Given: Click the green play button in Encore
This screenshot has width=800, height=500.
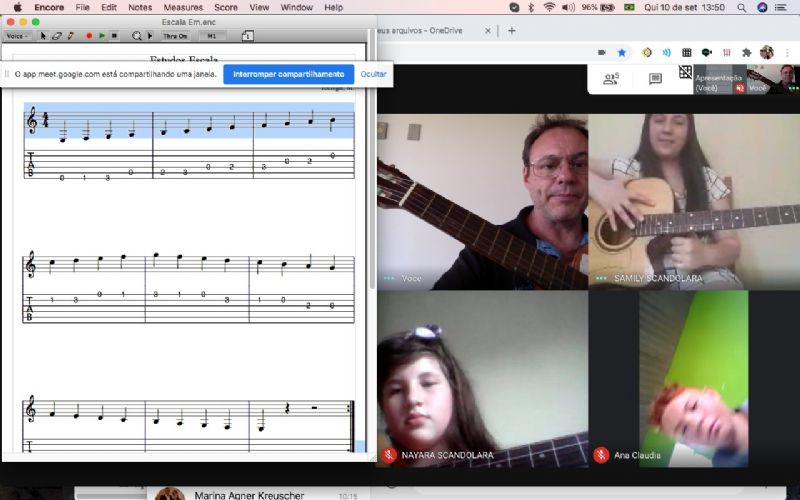Looking at the screenshot, I should pyautogui.click(x=102, y=36).
